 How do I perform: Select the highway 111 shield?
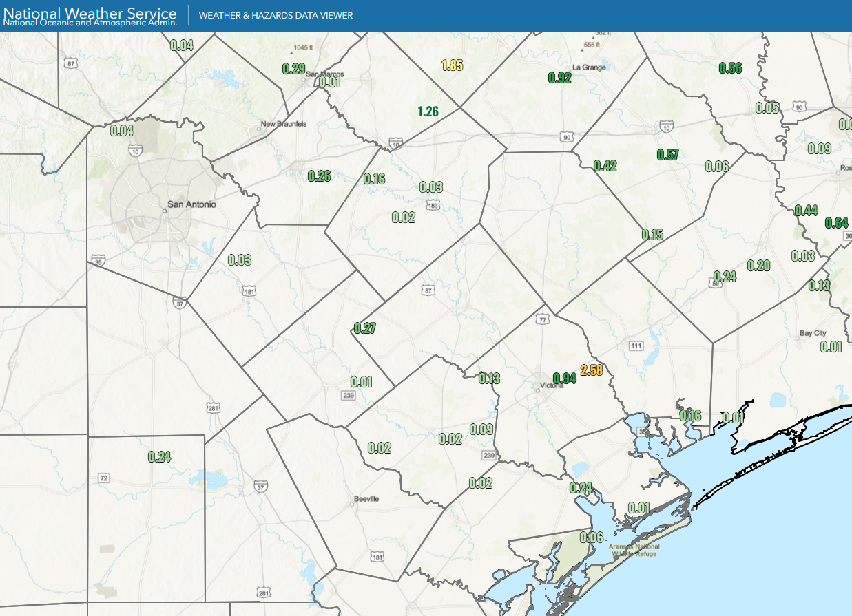pyautogui.click(x=635, y=346)
